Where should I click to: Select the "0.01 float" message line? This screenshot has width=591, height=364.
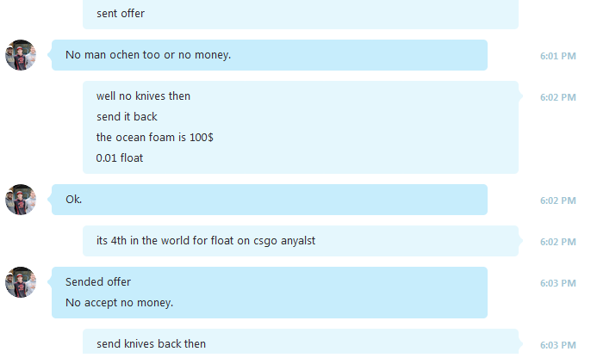[120, 158]
